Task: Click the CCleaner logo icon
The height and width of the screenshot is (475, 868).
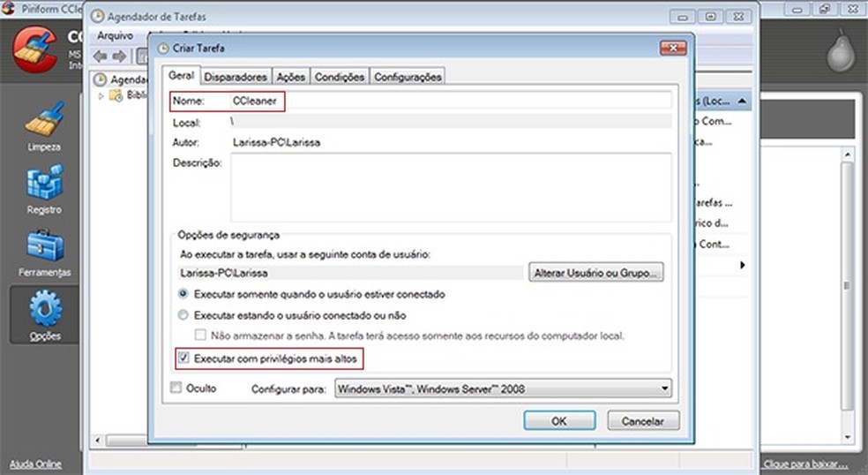Action: pos(35,49)
